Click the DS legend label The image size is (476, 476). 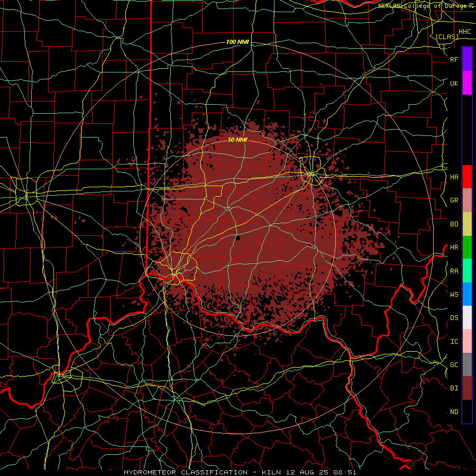tap(454, 318)
